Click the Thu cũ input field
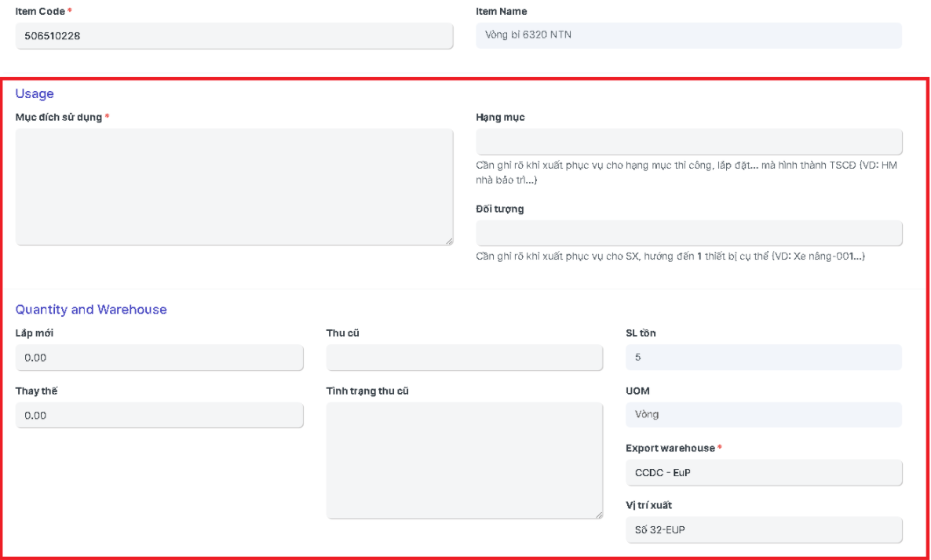Screen dimensions: 931x560 point(464,358)
